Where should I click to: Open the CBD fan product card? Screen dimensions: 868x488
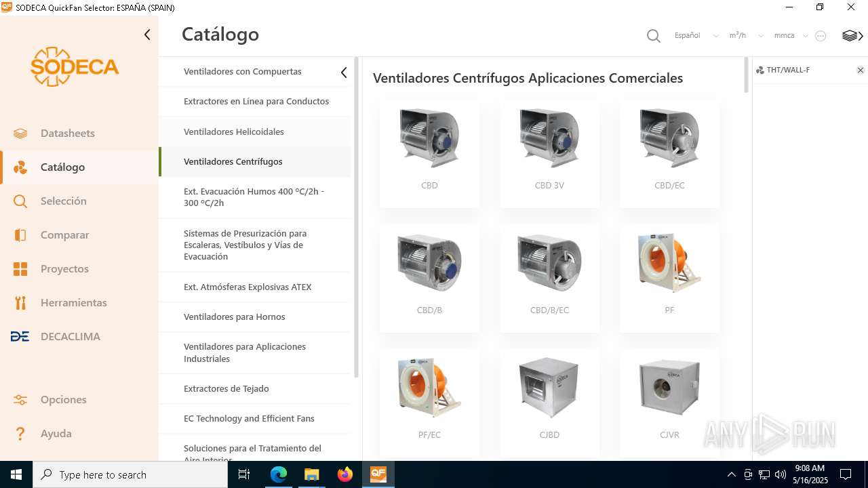[x=429, y=153]
